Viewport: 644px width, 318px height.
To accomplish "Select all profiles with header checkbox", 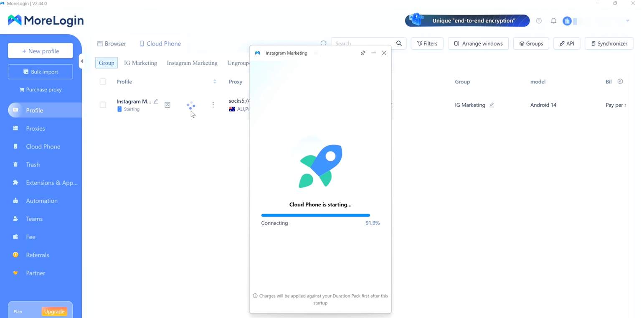I will 103,82.
